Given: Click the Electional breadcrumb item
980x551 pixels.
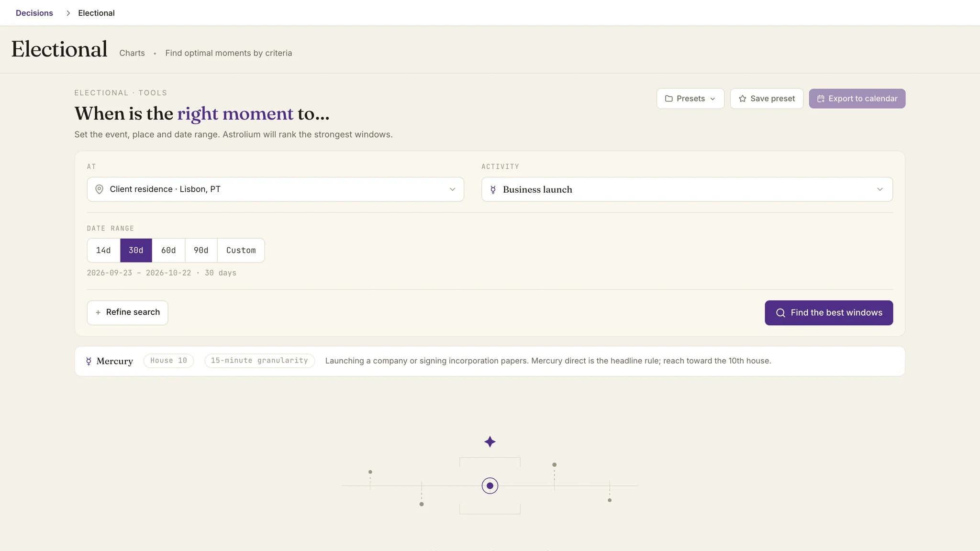Looking at the screenshot, I should pos(96,13).
